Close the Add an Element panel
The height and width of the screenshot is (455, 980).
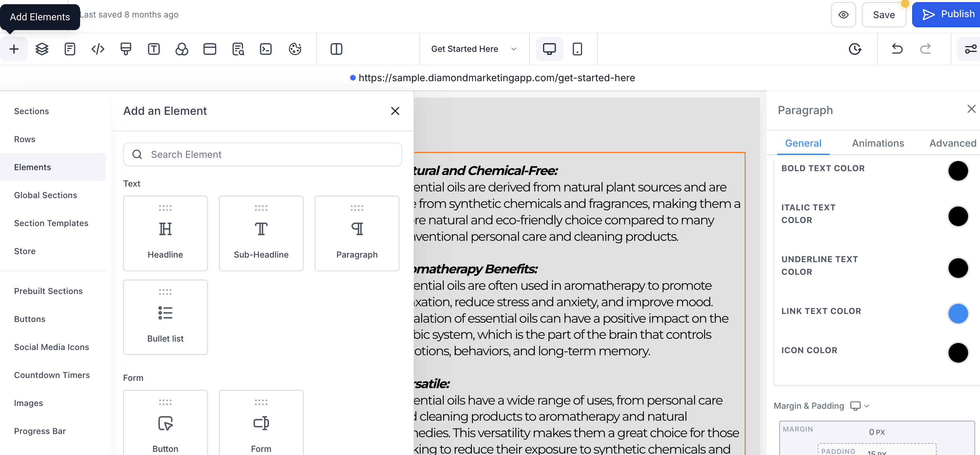[x=395, y=111]
